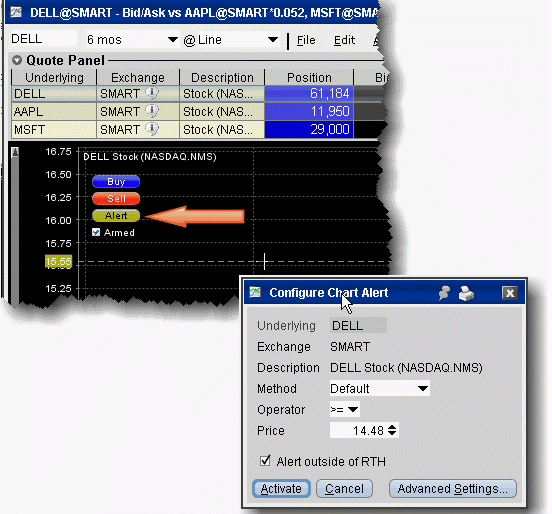Open the File menu
Image resolution: width=552 pixels, height=514 pixels.
pos(306,40)
